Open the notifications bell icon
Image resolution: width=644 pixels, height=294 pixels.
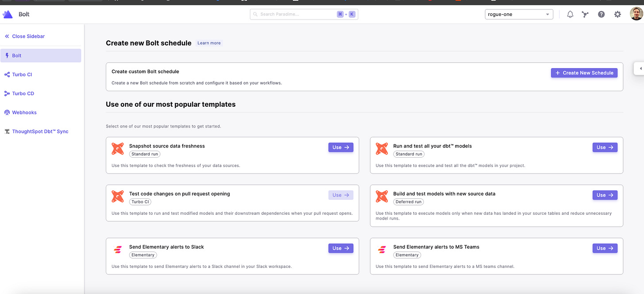570,14
